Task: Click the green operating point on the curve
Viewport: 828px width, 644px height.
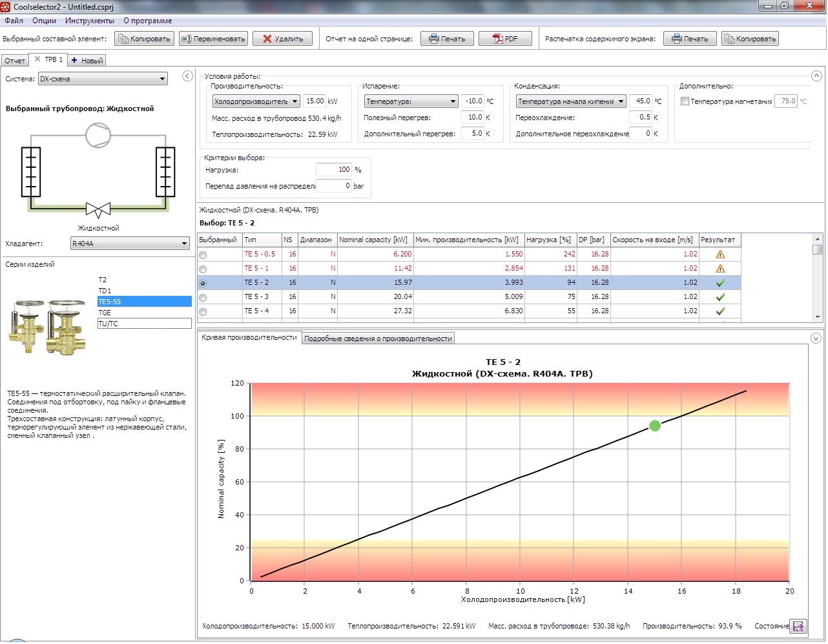Action: (x=655, y=426)
